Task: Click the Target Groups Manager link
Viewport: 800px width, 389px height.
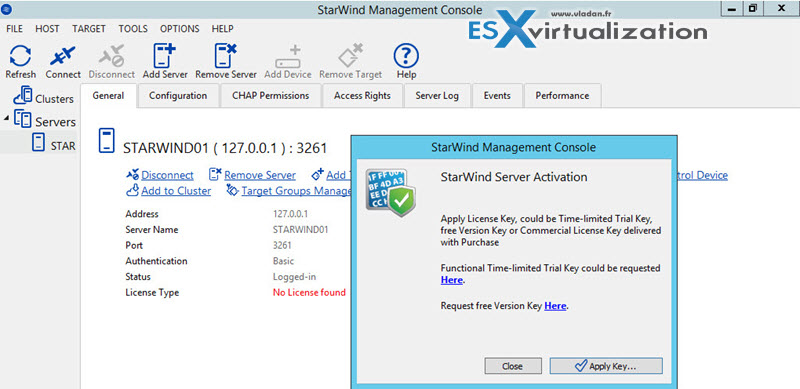Action: point(296,190)
